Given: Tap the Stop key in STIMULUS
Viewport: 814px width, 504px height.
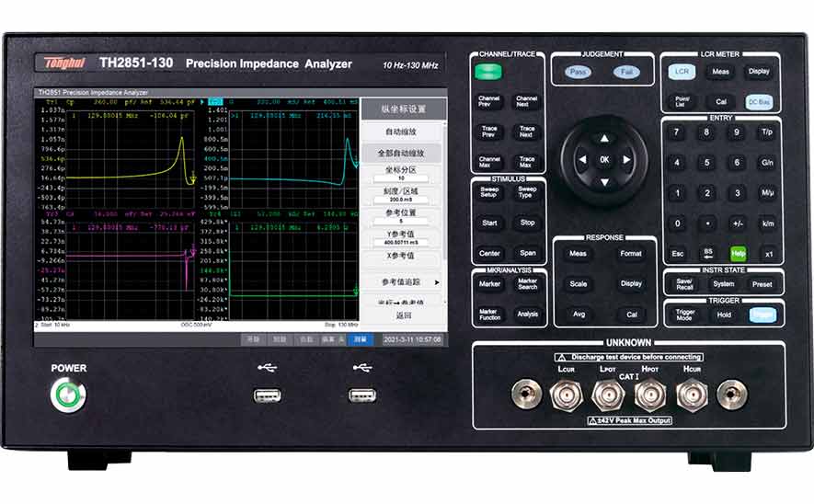Looking at the screenshot, I should 527,223.
